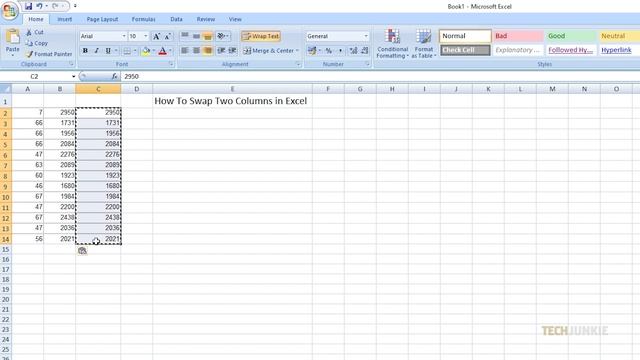
Task: Click the Orientation text-angle icon
Action: [222, 36]
